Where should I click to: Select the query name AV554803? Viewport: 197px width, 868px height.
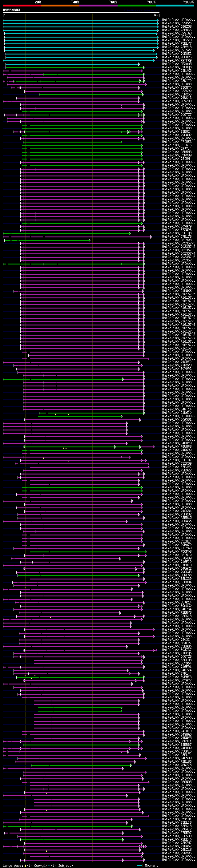click(11, 10)
